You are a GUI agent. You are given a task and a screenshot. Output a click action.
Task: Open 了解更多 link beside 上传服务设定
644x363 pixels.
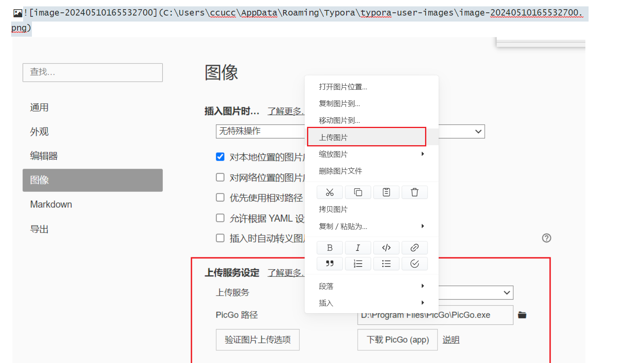point(286,273)
